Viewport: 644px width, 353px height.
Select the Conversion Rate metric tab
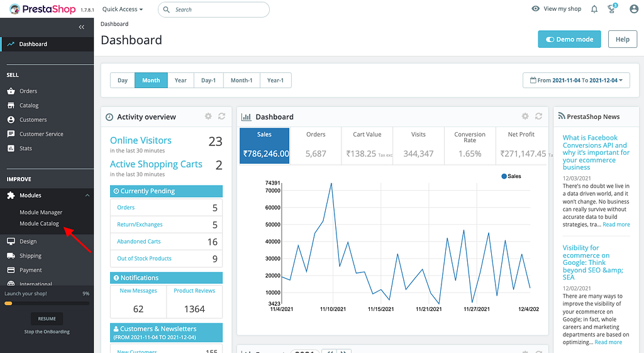click(470, 146)
